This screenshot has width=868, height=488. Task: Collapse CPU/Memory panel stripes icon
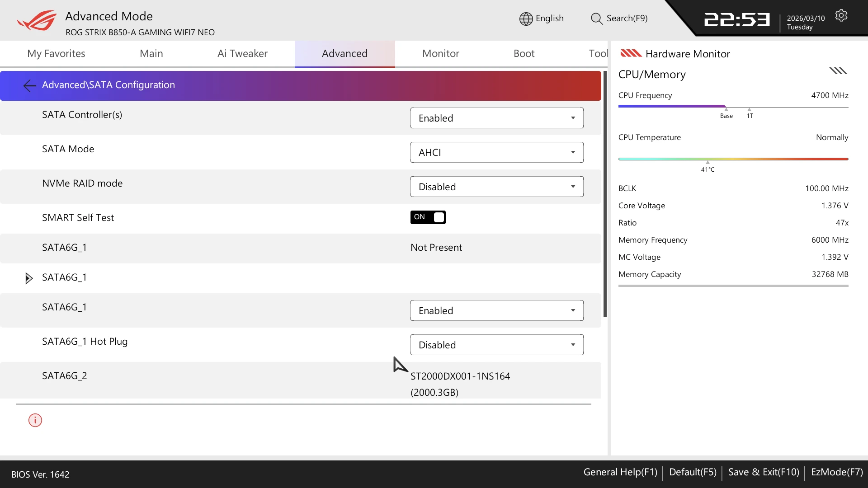(838, 71)
